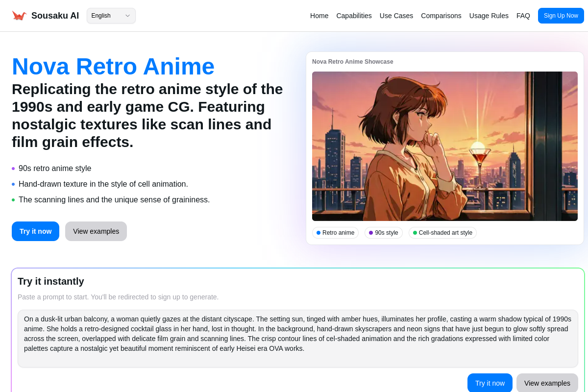
Task: Select the Cell-shaded art style tag
Action: 442,233
